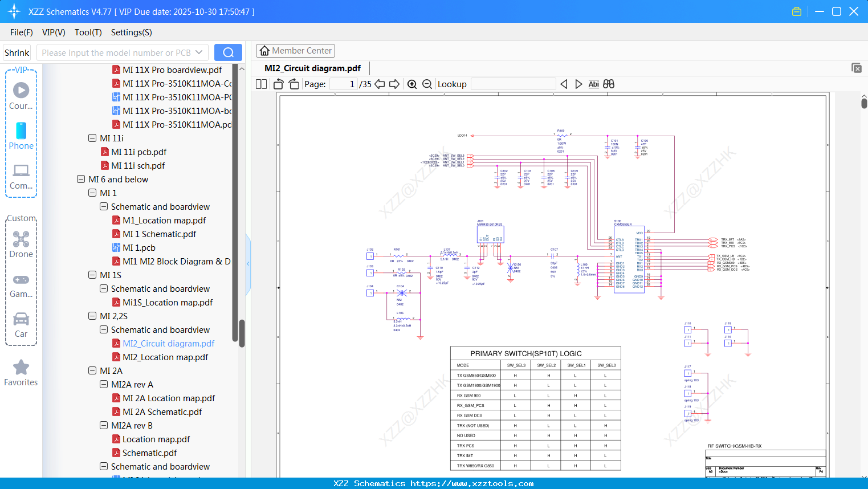The height and width of the screenshot is (489, 868).
Task: Collapse the MI 2,2S tree node
Action: pyautogui.click(x=92, y=316)
